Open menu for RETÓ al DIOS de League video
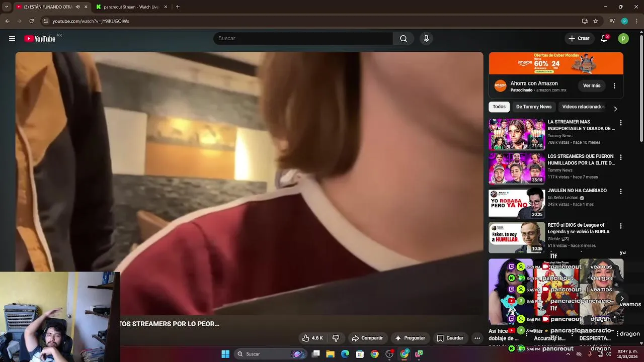 click(620, 226)
